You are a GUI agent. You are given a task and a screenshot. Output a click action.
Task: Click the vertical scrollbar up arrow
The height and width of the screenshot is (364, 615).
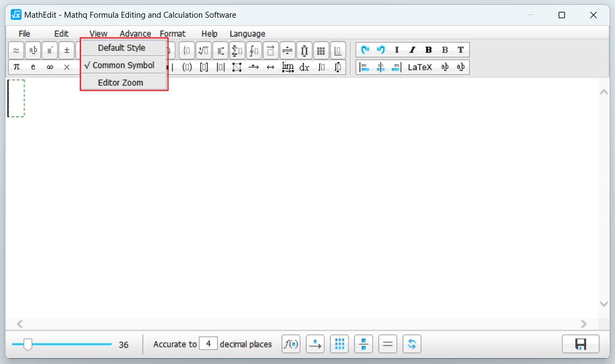604,92
